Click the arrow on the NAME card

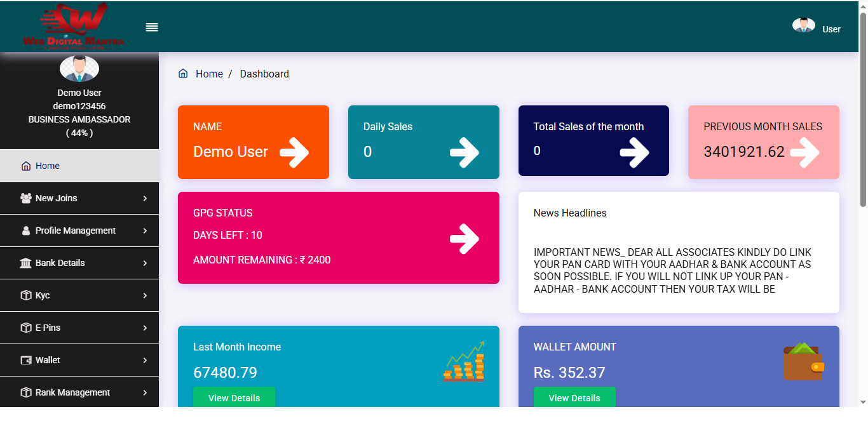pyautogui.click(x=295, y=152)
